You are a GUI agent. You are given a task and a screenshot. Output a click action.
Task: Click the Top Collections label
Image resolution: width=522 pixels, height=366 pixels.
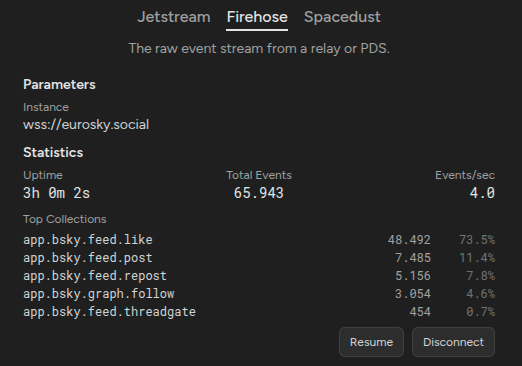(x=65, y=219)
